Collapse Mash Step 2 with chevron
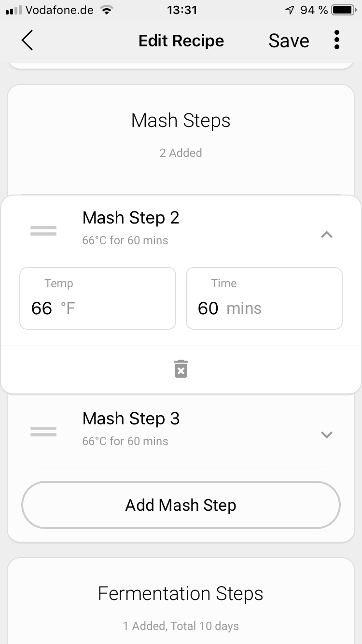Viewport: 362px width, 644px height. pyautogui.click(x=327, y=235)
